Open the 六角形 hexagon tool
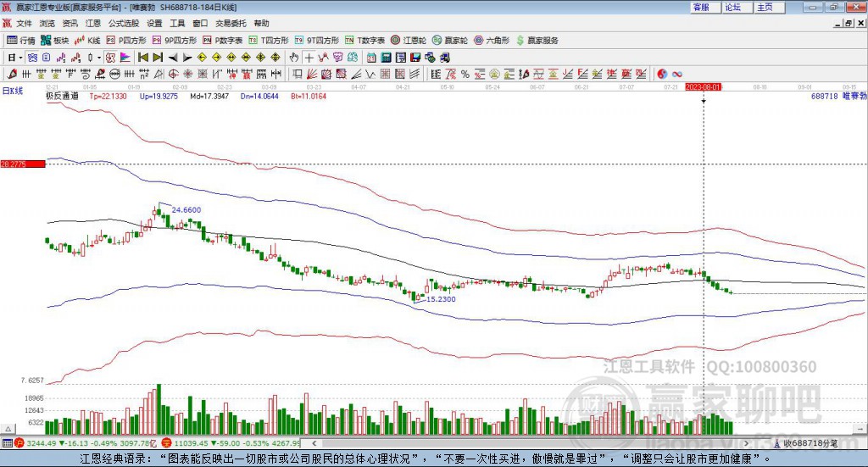The width and height of the screenshot is (868, 467). [492, 41]
